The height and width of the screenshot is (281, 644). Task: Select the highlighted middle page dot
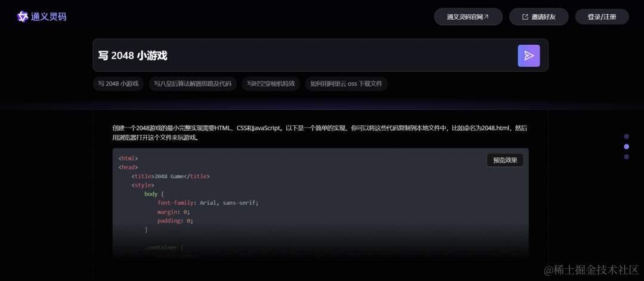(626, 147)
